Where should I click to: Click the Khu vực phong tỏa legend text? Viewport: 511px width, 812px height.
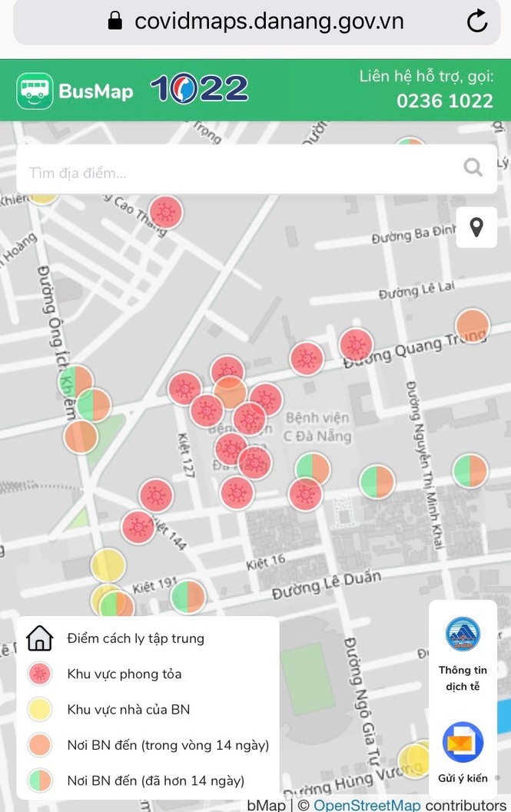coord(124,674)
